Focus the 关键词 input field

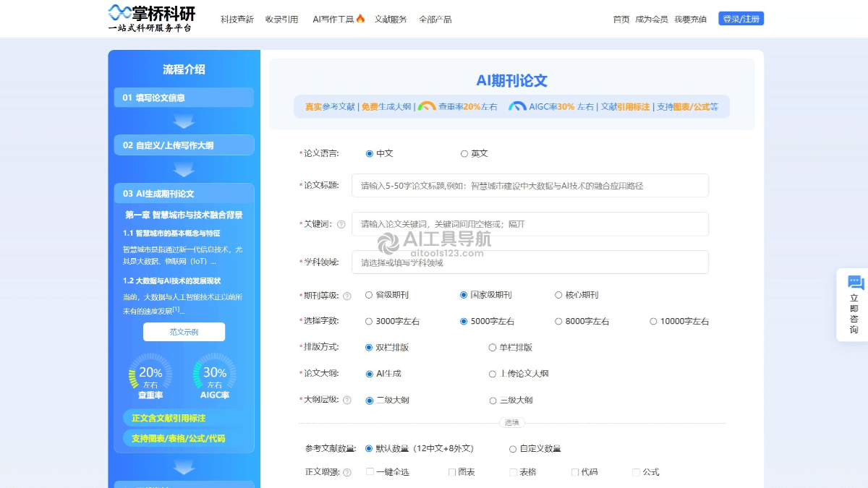530,224
